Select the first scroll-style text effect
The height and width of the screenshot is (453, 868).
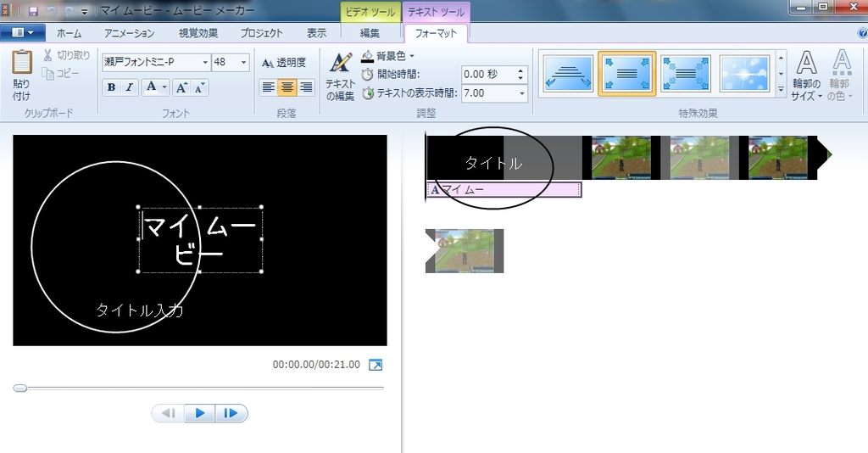coord(565,74)
